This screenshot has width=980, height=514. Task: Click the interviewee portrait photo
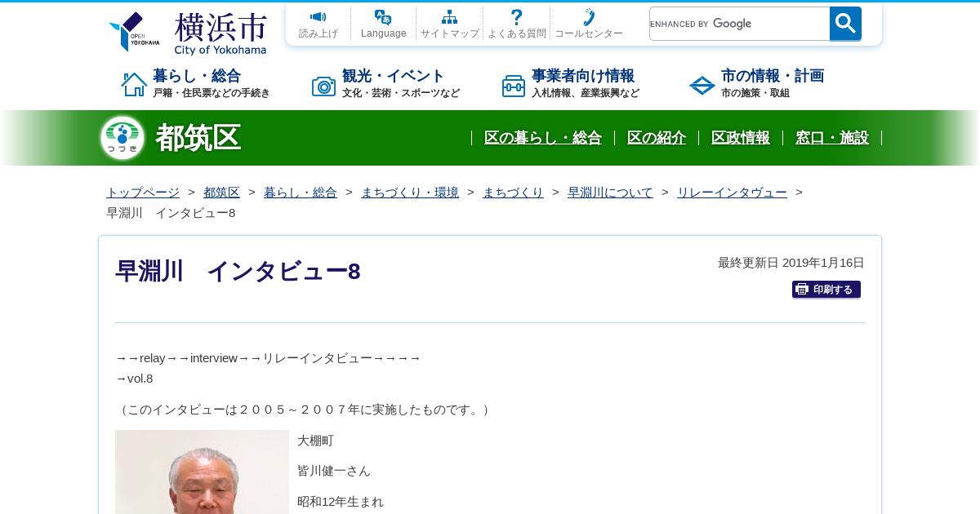pos(202,472)
